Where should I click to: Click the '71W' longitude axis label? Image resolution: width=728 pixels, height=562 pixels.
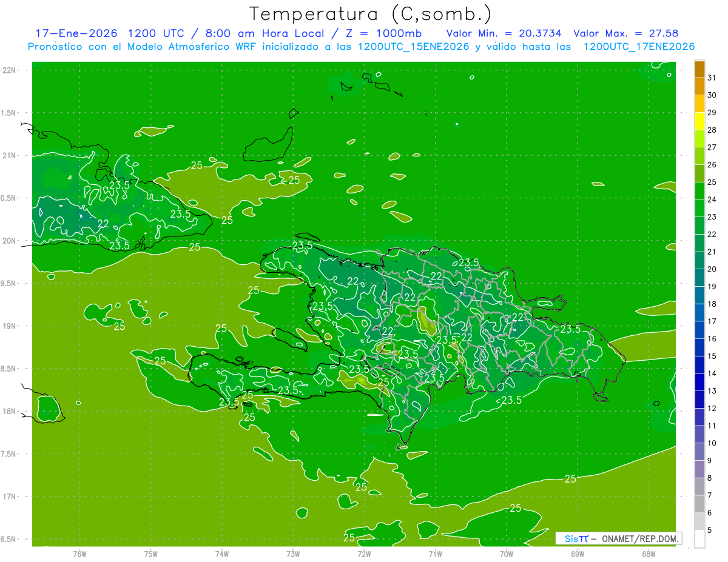click(435, 554)
